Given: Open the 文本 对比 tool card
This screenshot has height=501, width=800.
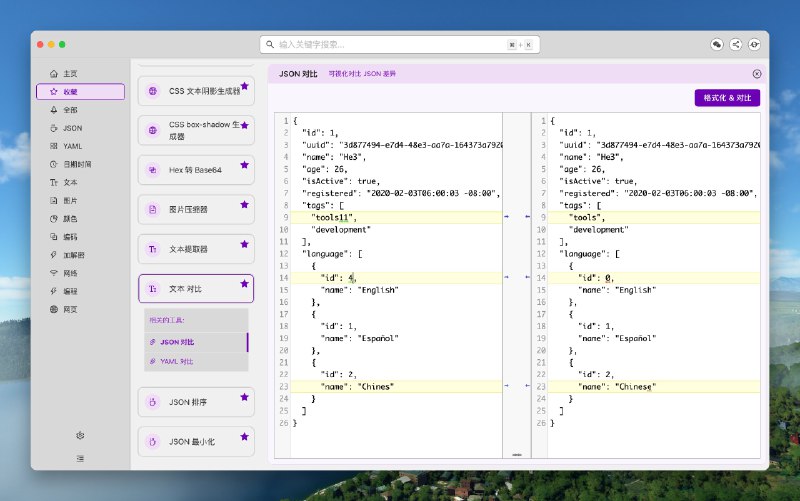Looking at the screenshot, I should (195, 288).
